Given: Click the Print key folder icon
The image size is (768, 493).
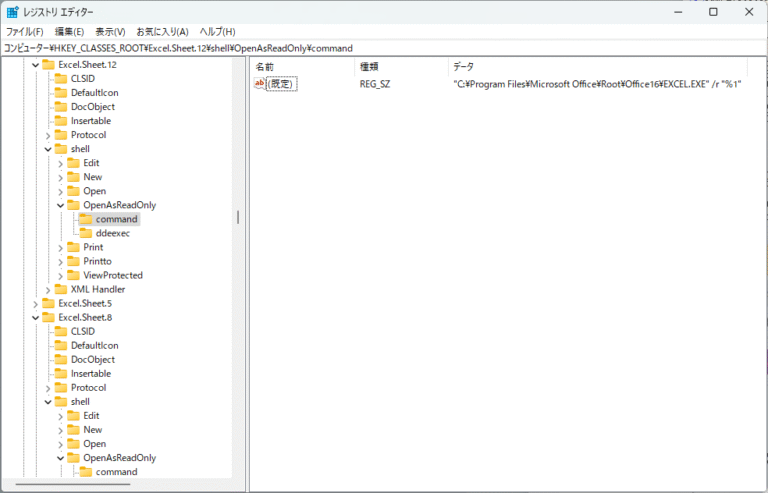Looking at the screenshot, I should click(x=73, y=247).
